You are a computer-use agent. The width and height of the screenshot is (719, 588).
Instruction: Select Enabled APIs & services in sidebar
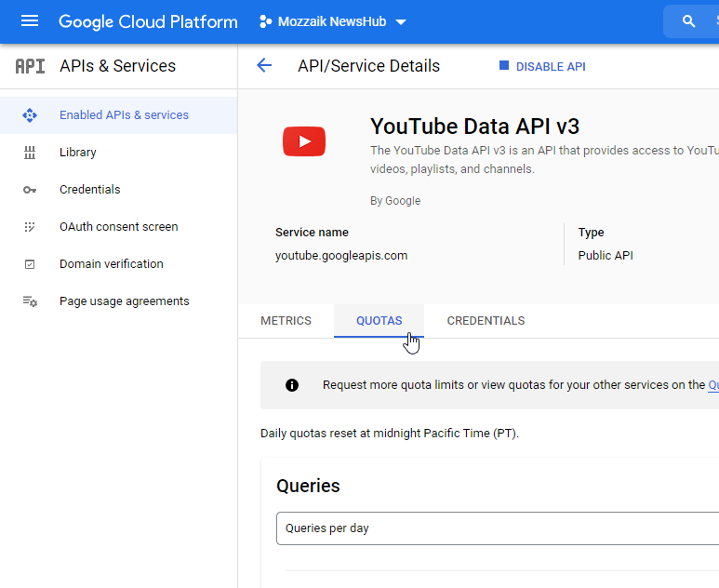pos(119,115)
